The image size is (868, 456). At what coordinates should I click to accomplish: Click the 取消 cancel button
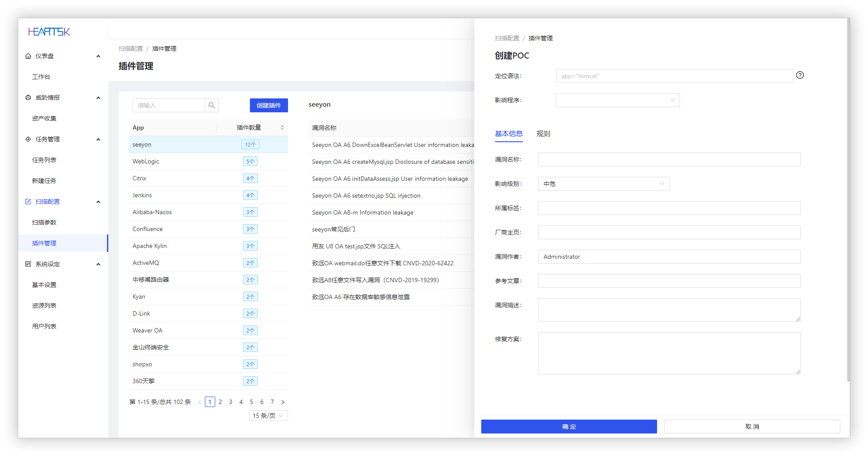click(752, 427)
